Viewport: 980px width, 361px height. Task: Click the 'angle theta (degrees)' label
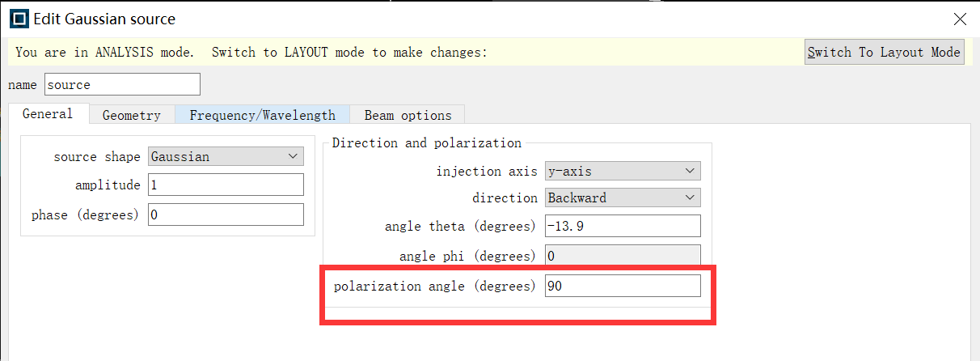[461, 227]
